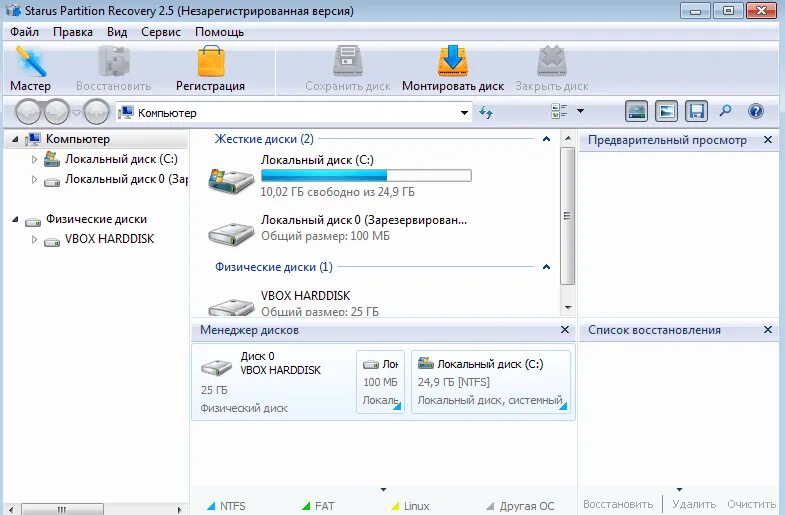Toggle the preview panel icon

666,111
